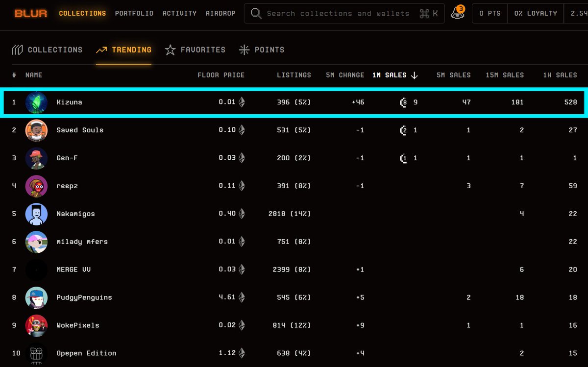588x367 pixels.
Task: Sort by the 15M Sales column header
Action: coord(505,75)
